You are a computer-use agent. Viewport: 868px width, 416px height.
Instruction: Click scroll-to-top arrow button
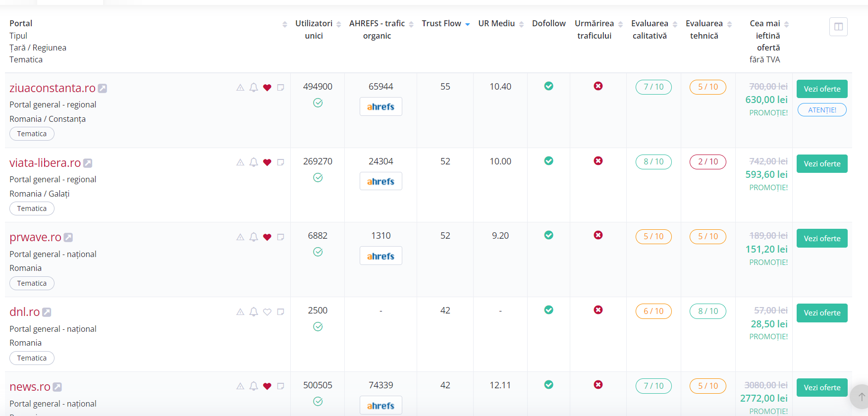click(861, 397)
